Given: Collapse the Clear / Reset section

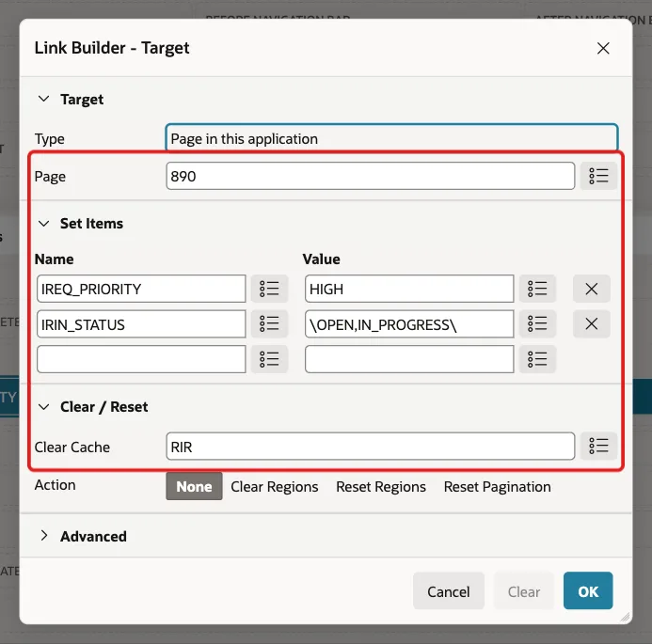Looking at the screenshot, I should coord(43,407).
